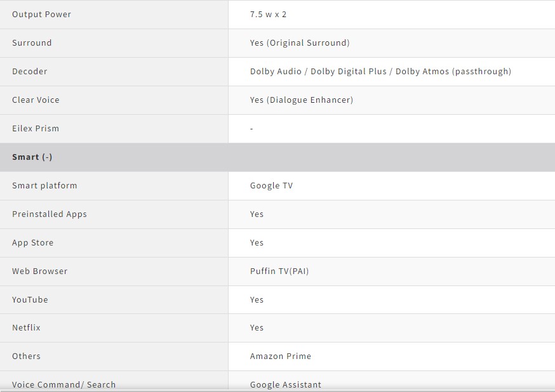Screen dimensions: 555x392
Task: Click the Decoder row label
Action: (30, 72)
